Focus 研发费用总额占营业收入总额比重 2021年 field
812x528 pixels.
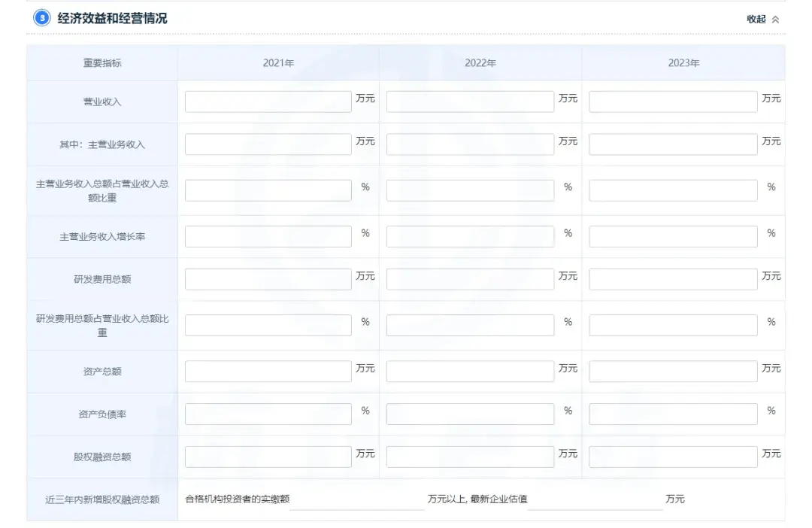[268, 326]
